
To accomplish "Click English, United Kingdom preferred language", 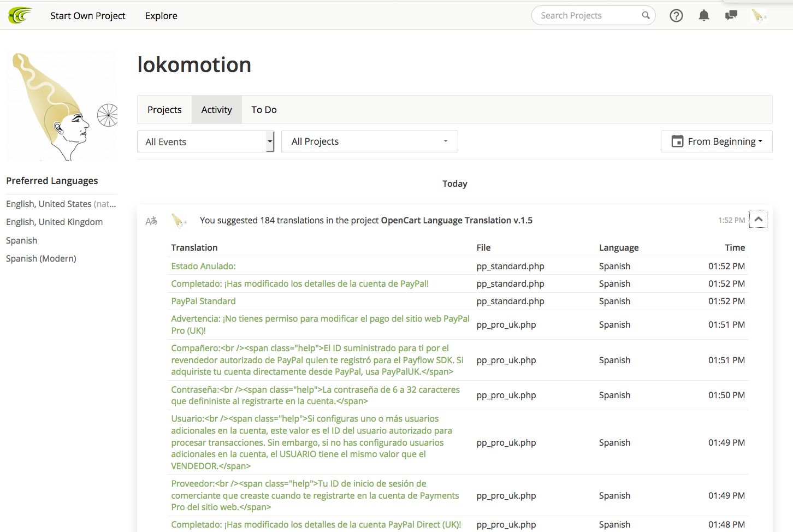I will click(x=55, y=222).
